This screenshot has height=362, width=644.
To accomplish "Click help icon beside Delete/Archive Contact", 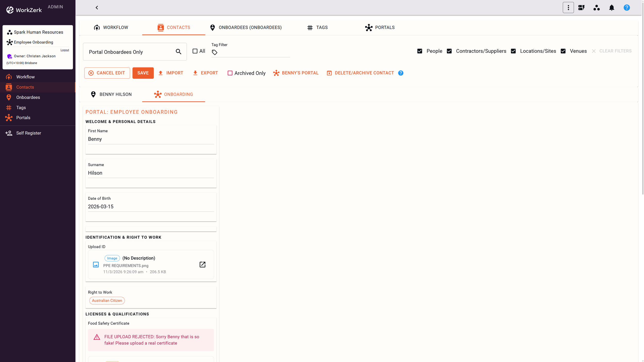I will (x=401, y=73).
